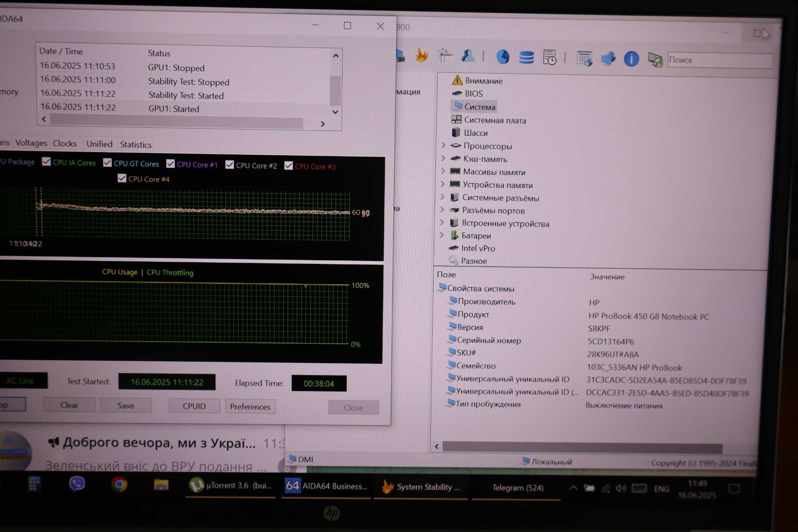Expand the Устройства памяти tree node
This screenshot has width=798, height=532.
point(442,184)
